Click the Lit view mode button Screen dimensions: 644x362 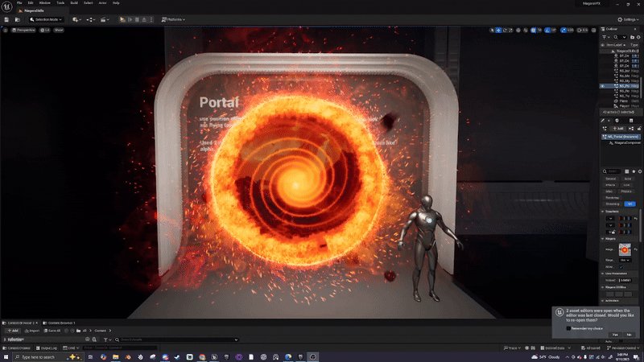(45, 30)
